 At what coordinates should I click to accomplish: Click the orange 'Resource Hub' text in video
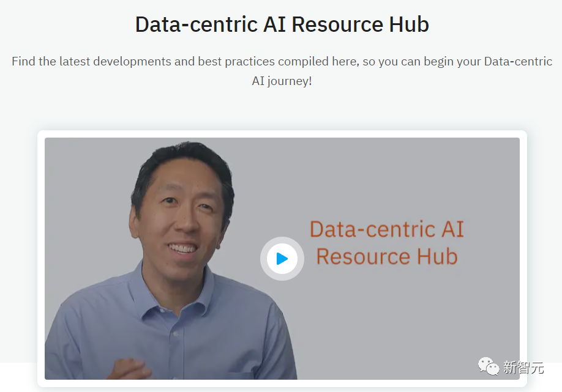point(387,256)
